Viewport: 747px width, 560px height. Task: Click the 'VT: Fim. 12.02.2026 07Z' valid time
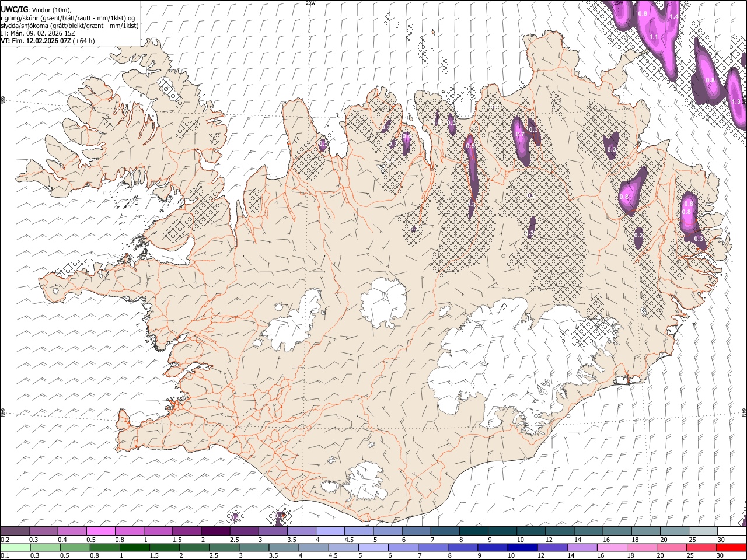coord(36,41)
